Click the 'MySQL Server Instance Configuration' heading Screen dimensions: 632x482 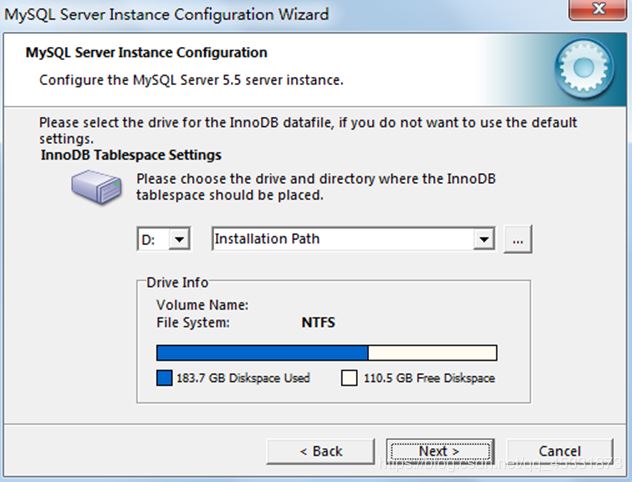146,53
